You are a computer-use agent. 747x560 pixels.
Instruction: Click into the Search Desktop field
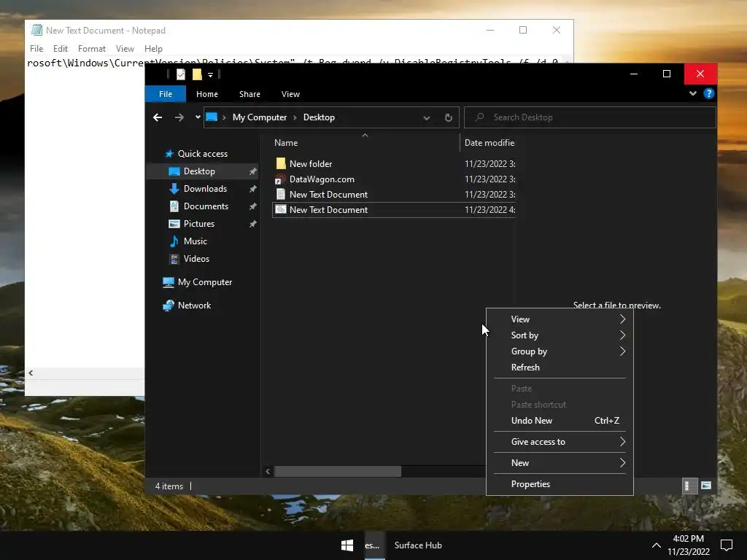pos(589,117)
